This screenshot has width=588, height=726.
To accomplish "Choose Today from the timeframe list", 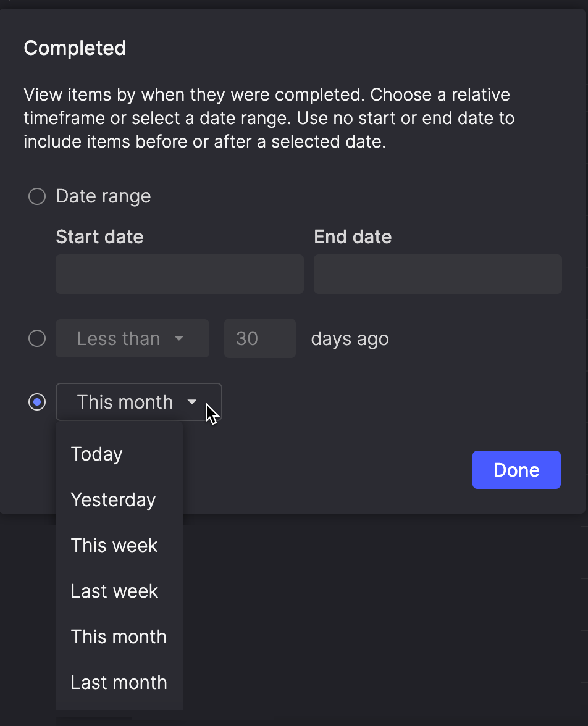I will click(x=97, y=454).
